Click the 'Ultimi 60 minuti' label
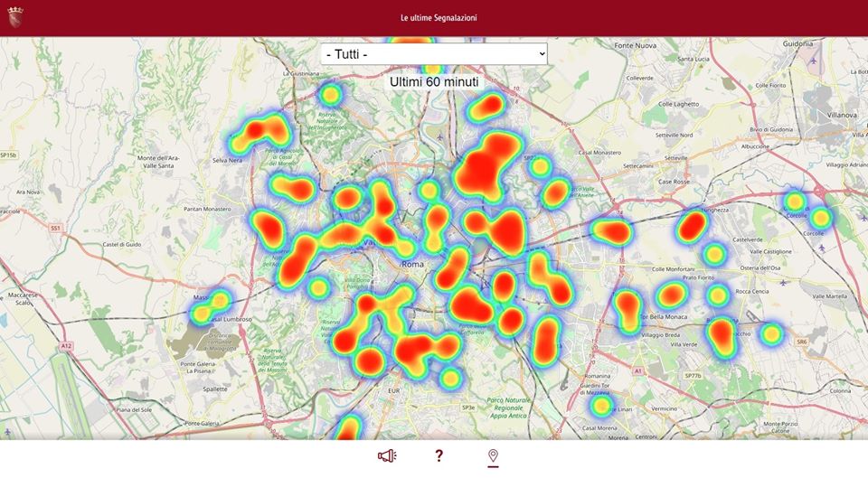Image resolution: width=868 pixels, height=478 pixels. 434,82
